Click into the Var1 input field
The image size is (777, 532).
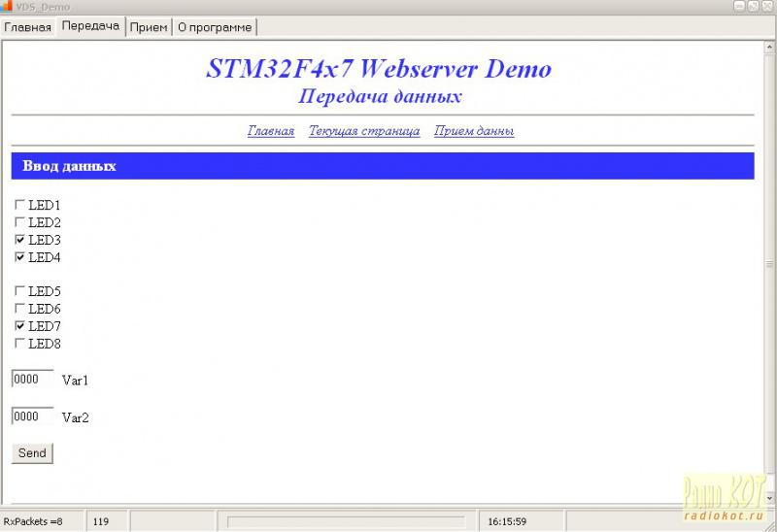click(32, 380)
